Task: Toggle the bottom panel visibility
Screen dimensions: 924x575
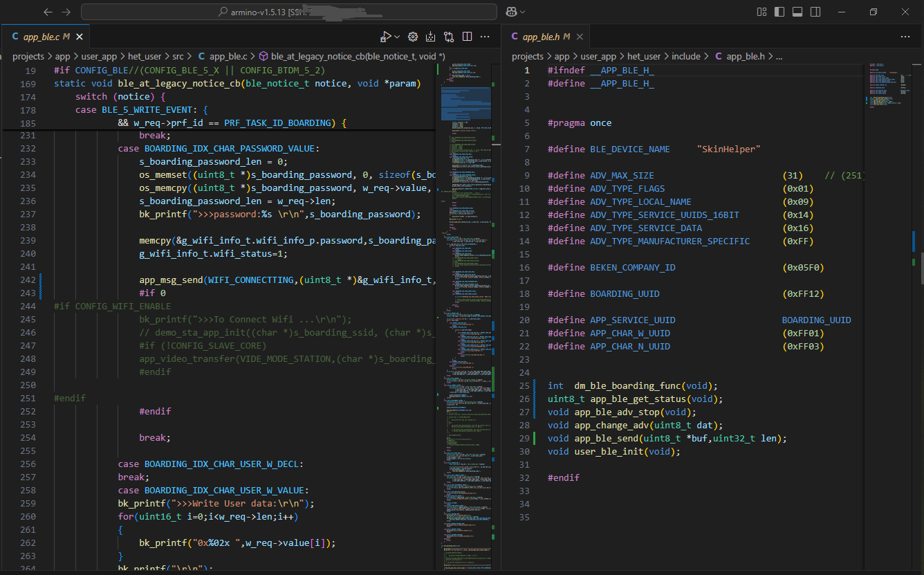Action: pos(797,12)
